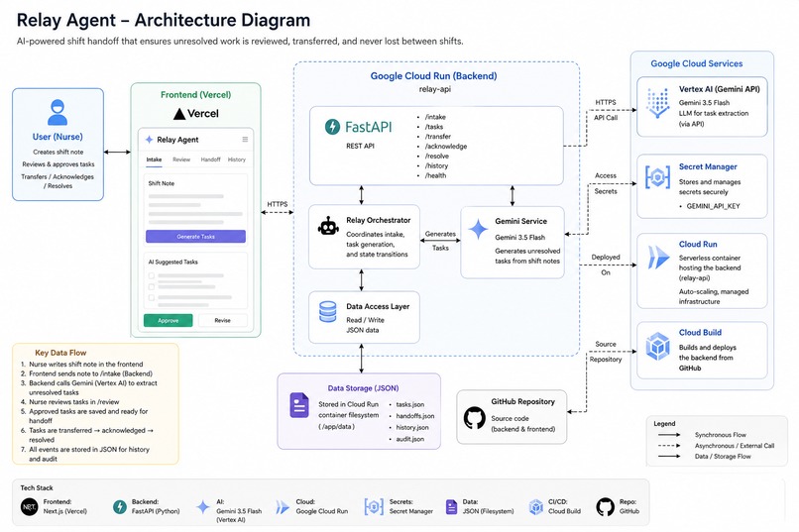
Task: Click the Data Storage (JSON) heading
Action: (x=363, y=388)
